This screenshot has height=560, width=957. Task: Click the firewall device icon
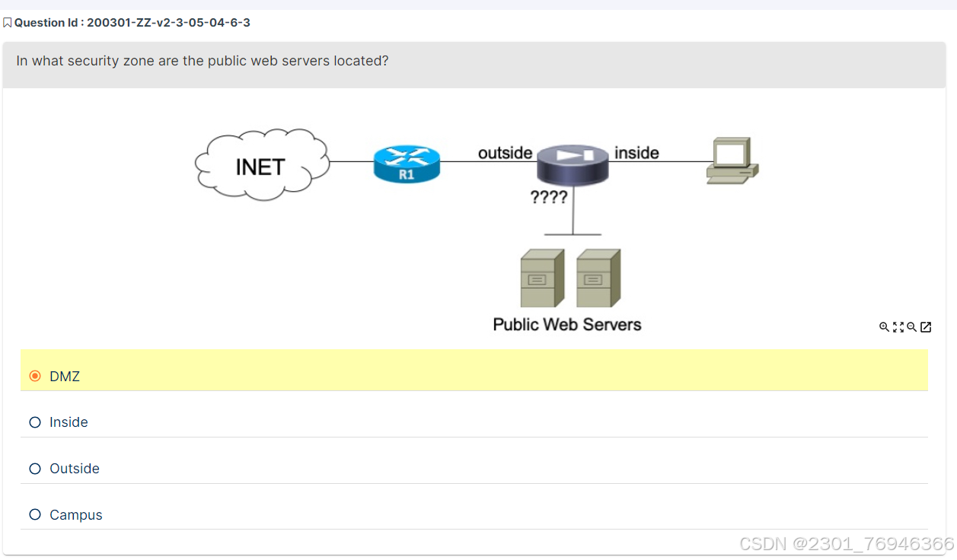coord(572,162)
